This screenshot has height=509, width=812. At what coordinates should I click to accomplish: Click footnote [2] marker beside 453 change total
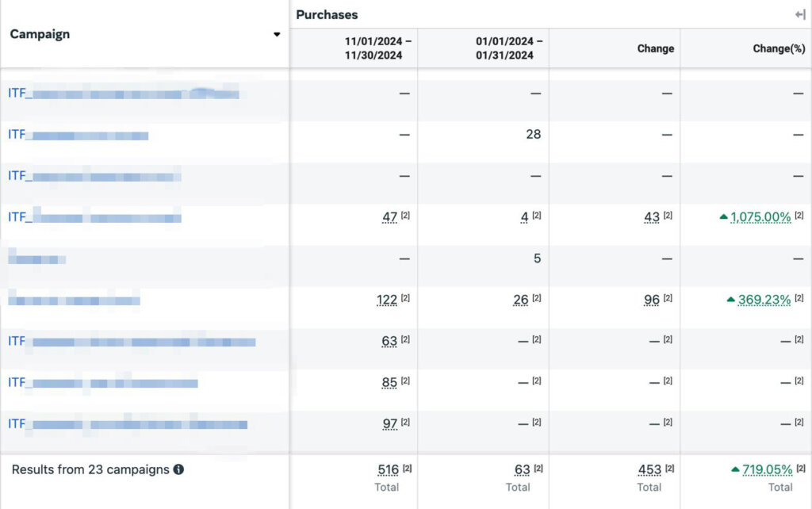(x=669, y=469)
